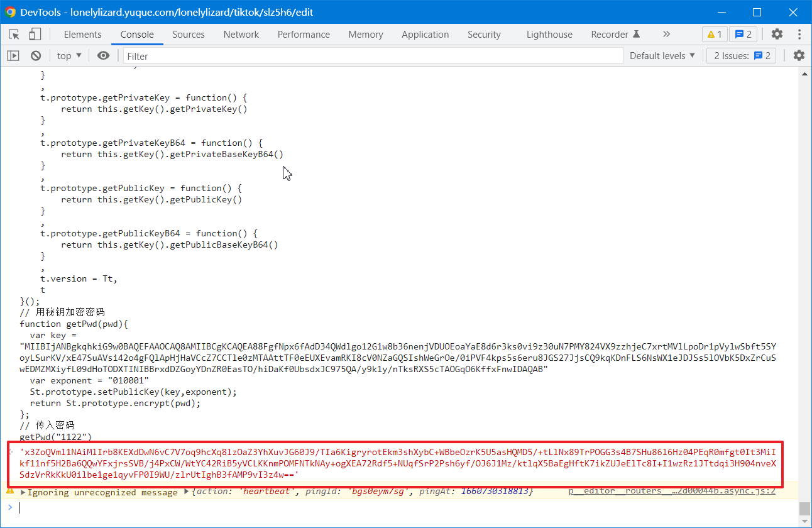Screen dimensions: 812x528
Task: Switch to the Sources tab
Action: click(x=188, y=35)
